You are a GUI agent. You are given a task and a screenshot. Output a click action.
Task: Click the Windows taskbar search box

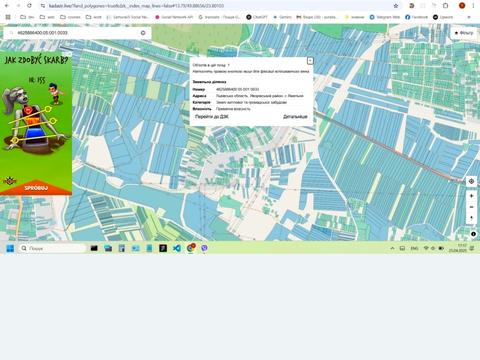coord(52,248)
